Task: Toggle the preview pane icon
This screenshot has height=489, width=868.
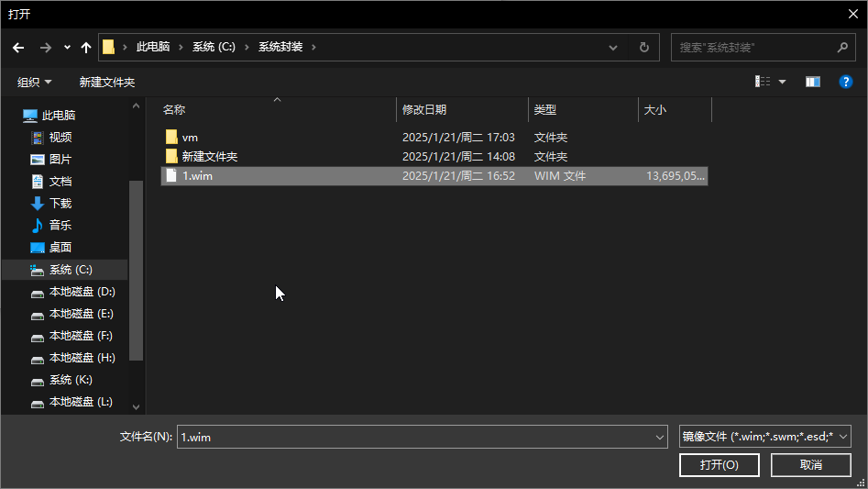Action: pos(813,82)
